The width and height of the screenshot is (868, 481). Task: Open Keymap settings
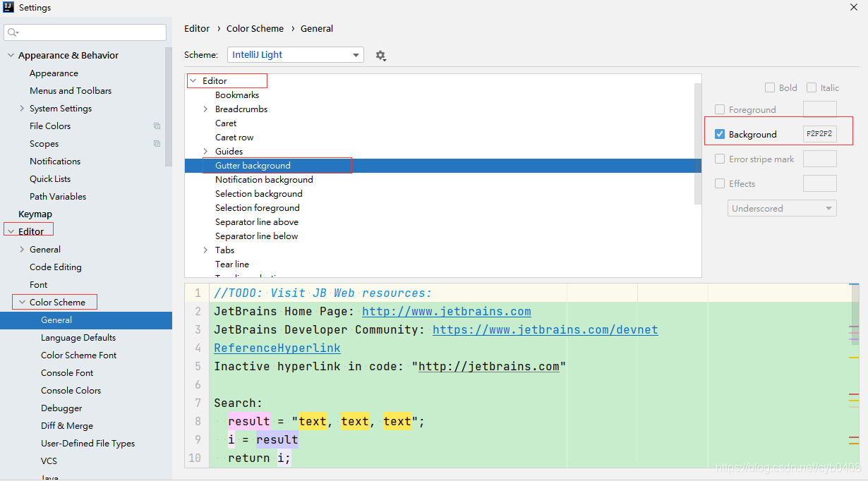pyautogui.click(x=35, y=214)
